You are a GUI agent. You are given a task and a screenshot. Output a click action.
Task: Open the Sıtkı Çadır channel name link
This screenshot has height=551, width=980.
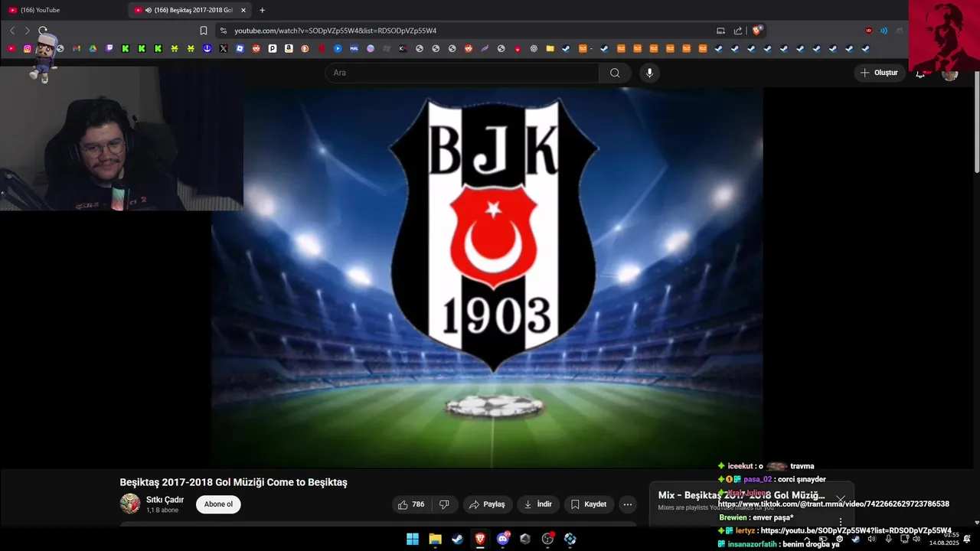pos(165,500)
